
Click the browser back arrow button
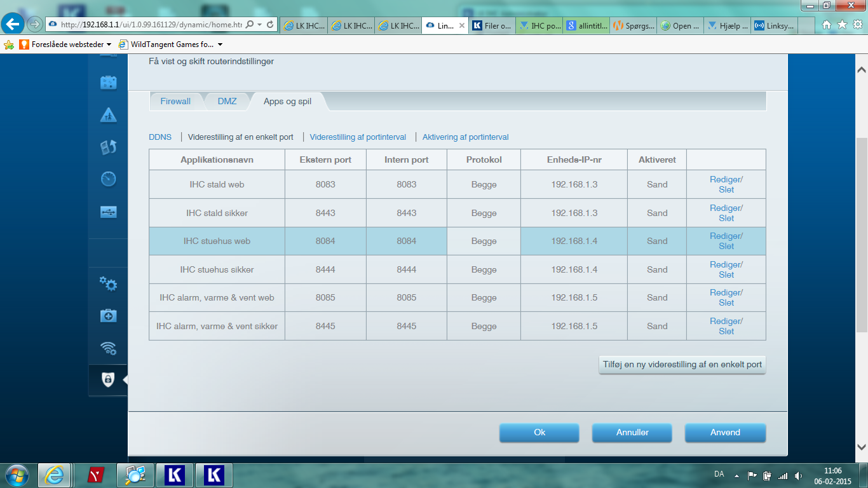13,24
